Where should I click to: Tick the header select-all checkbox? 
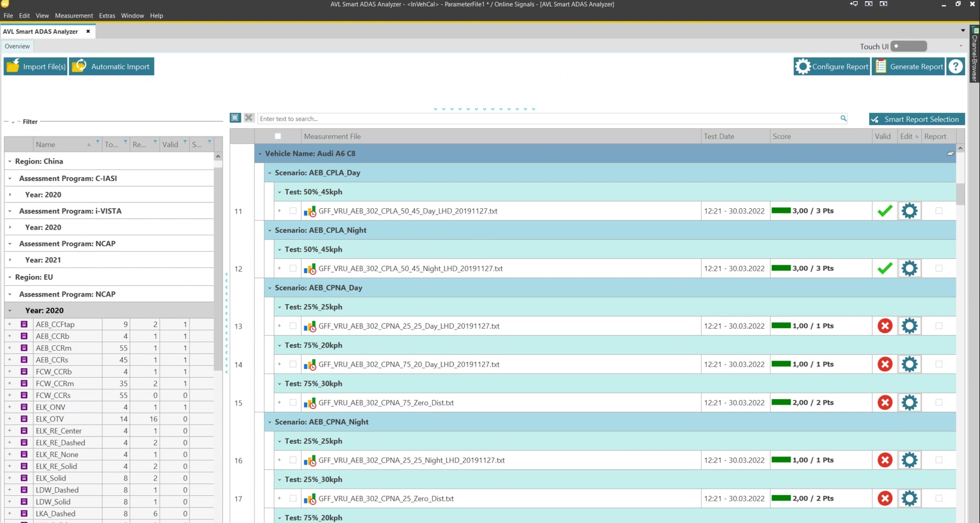(x=278, y=136)
